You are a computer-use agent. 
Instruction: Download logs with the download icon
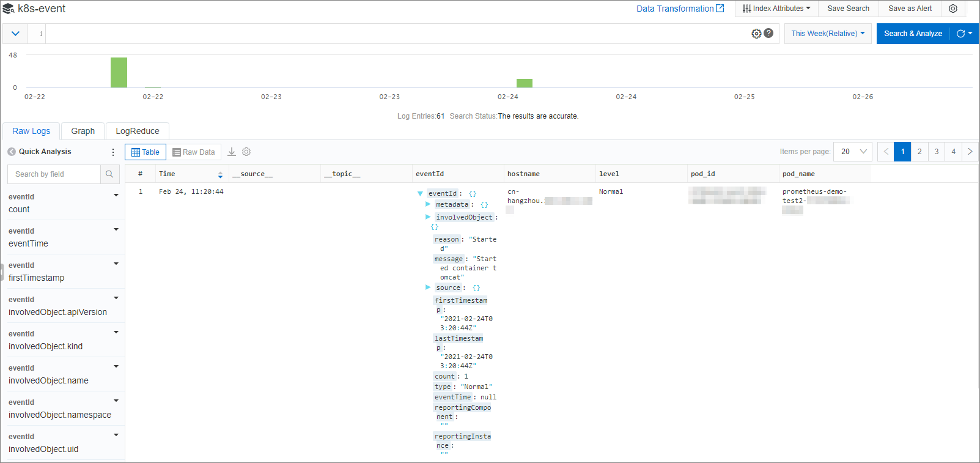pyautogui.click(x=232, y=152)
